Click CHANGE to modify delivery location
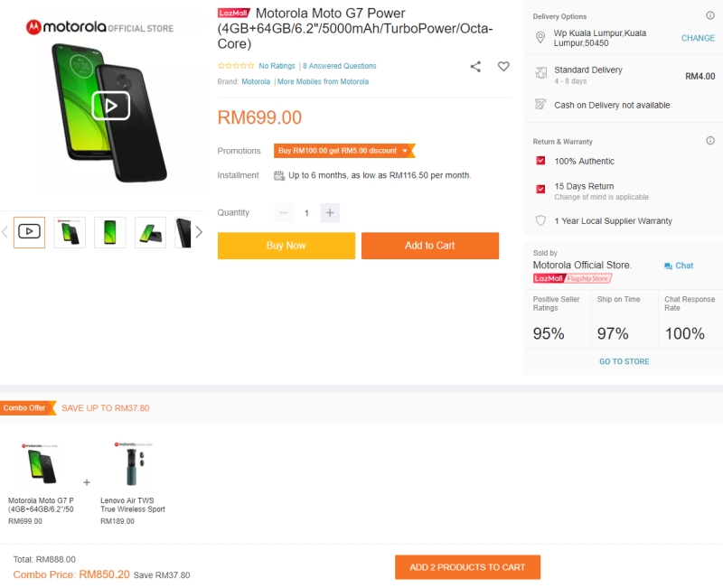Viewport: 723px width, 588px height. (698, 38)
